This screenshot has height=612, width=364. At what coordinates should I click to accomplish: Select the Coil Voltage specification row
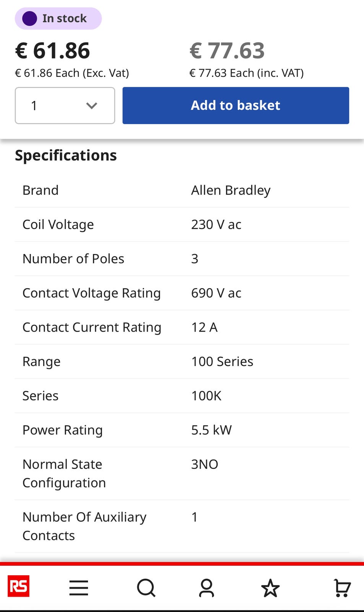(182, 225)
